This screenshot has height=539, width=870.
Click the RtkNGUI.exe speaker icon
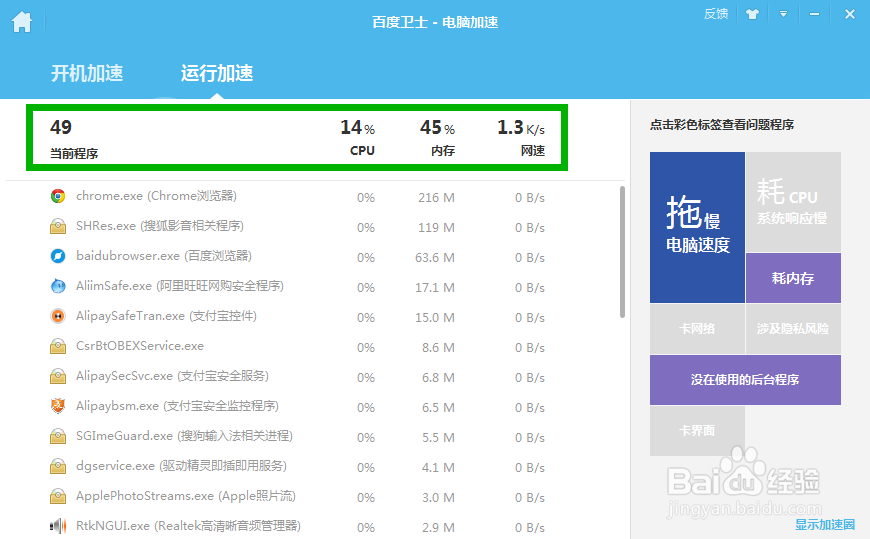[58, 526]
